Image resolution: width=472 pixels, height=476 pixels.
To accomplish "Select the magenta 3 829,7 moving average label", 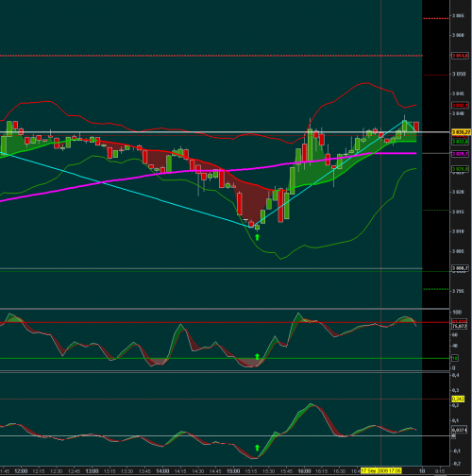I will coord(460,154).
